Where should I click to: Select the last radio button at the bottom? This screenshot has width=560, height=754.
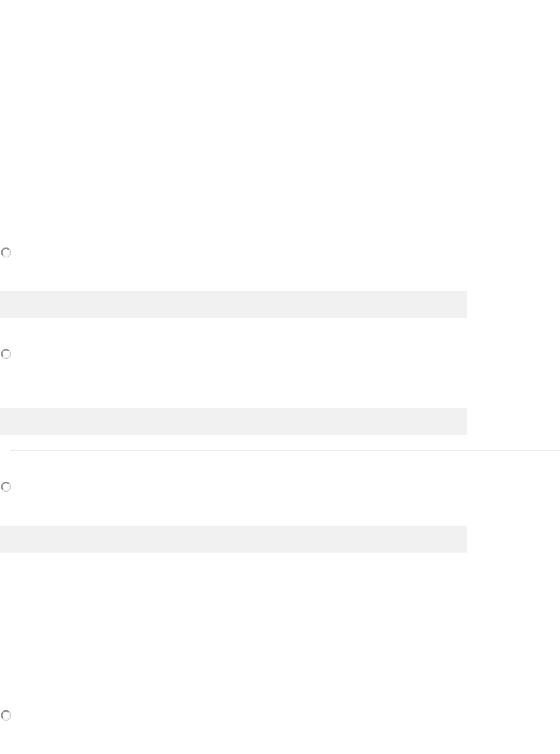6,715
